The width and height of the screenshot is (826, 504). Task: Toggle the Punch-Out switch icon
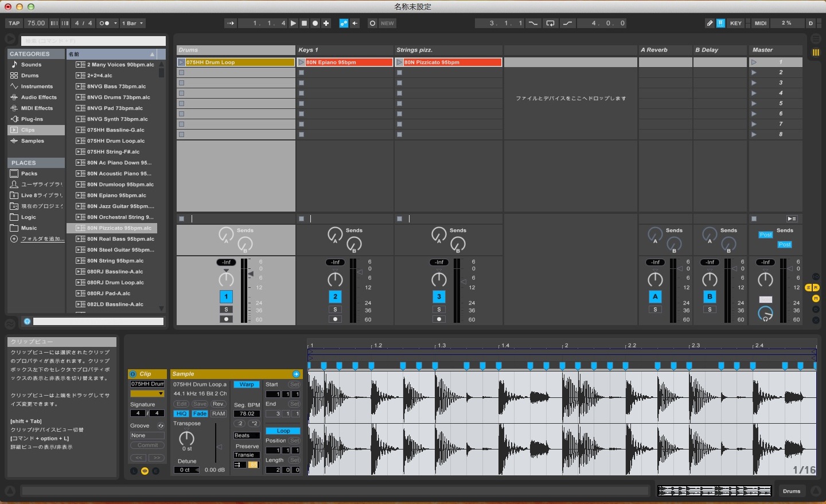coord(567,24)
